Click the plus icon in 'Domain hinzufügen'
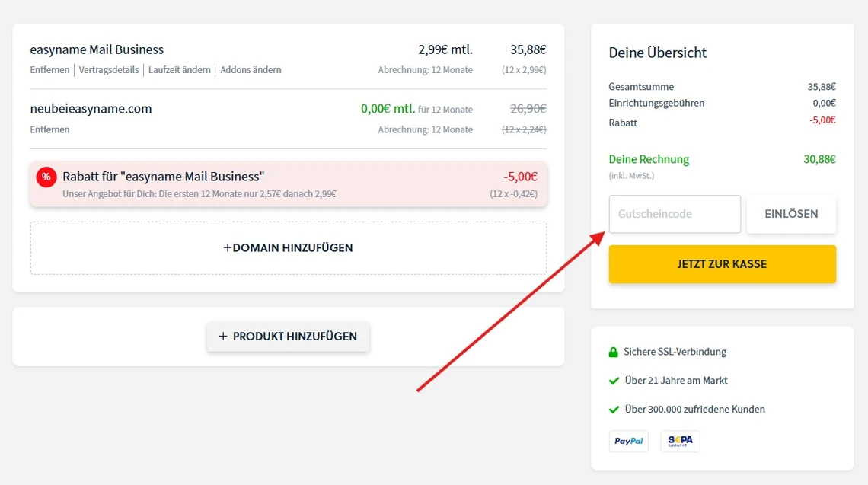Viewport: 868px width, 485px height. [226, 247]
